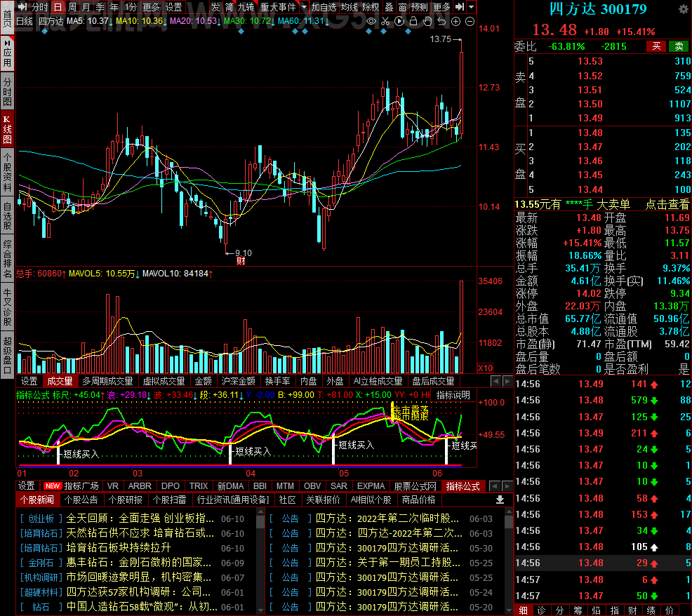Open dropdown arrow after 重大事件

pos(304,7)
